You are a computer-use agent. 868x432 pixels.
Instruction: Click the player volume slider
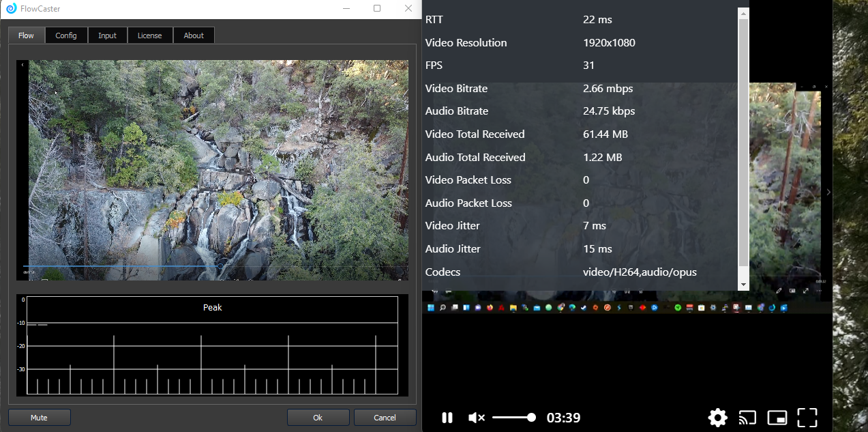[513, 418]
